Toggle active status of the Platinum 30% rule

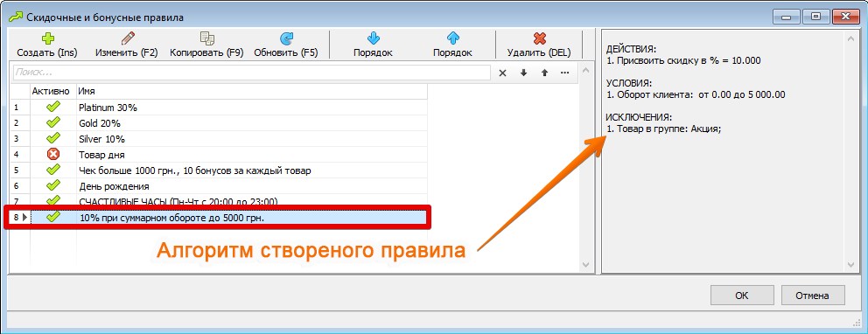53,108
